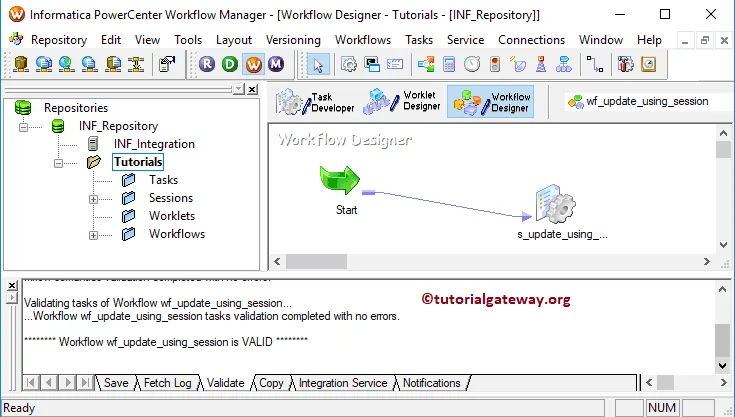Launch Workflow Monitor with the M icon
The width and height of the screenshot is (735, 417).
276,64
